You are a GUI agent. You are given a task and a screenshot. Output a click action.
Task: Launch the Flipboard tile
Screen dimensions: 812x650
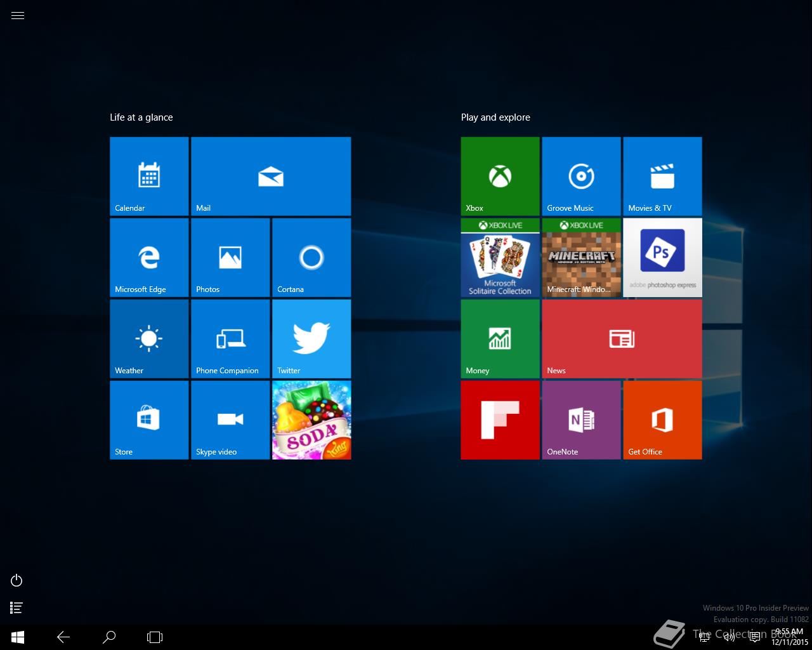pos(501,420)
